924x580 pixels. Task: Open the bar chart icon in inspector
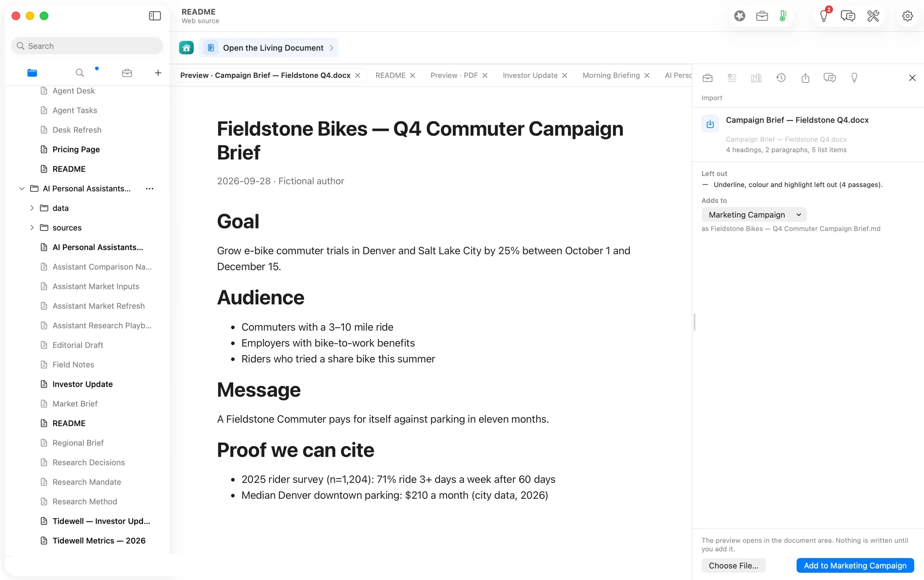click(756, 78)
